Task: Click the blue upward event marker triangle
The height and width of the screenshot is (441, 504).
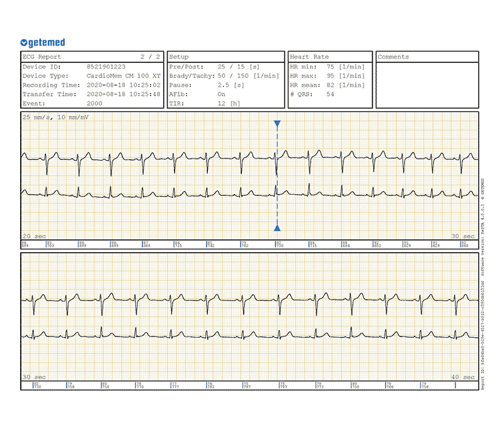Action: click(277, 228)
